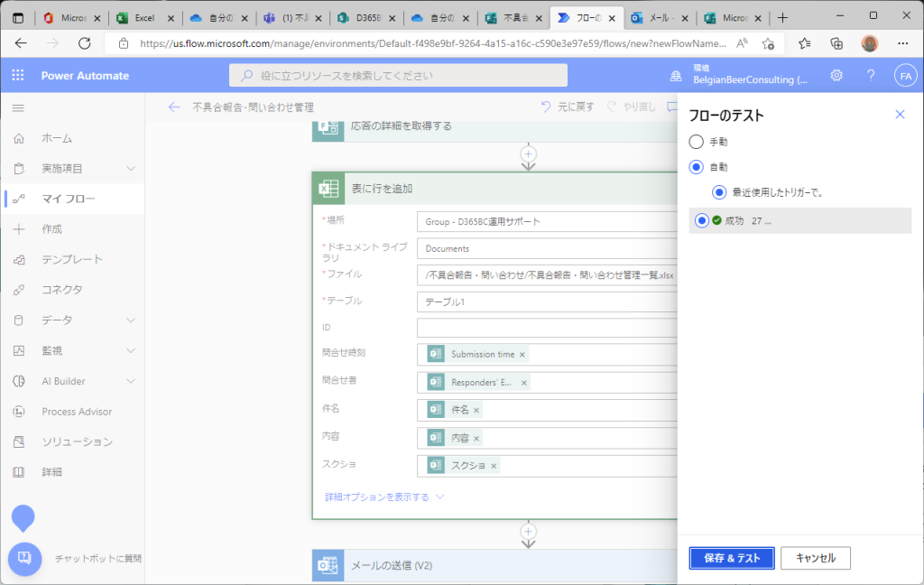The width and height of the screenshot is (924, 585).
Task: Switch to the Teams (1) browser tab
Action: pos(293,18)
